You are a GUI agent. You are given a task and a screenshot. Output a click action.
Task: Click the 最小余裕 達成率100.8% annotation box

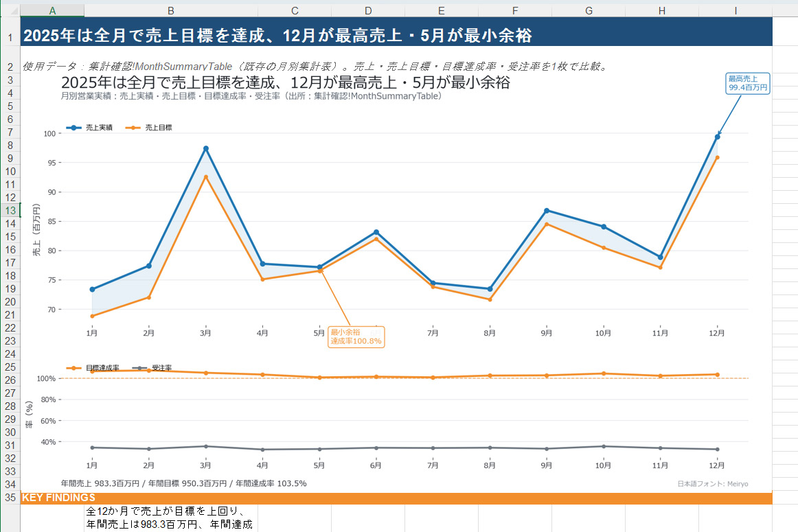point(356,336)
